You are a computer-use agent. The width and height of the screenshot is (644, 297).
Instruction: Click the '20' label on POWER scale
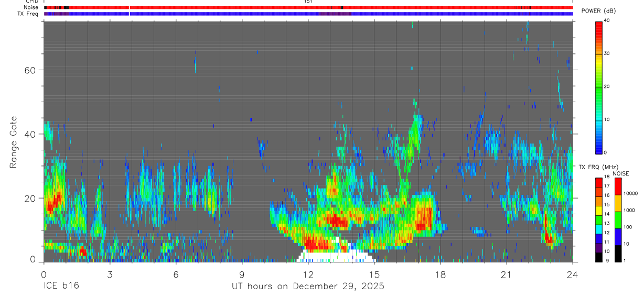[x=607, y=87]
